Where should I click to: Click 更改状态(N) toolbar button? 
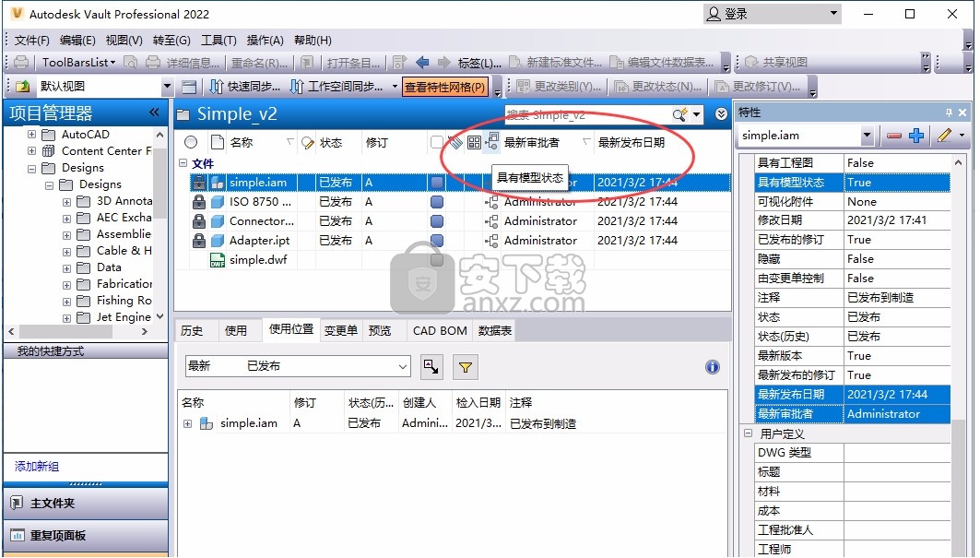point(657,87)
